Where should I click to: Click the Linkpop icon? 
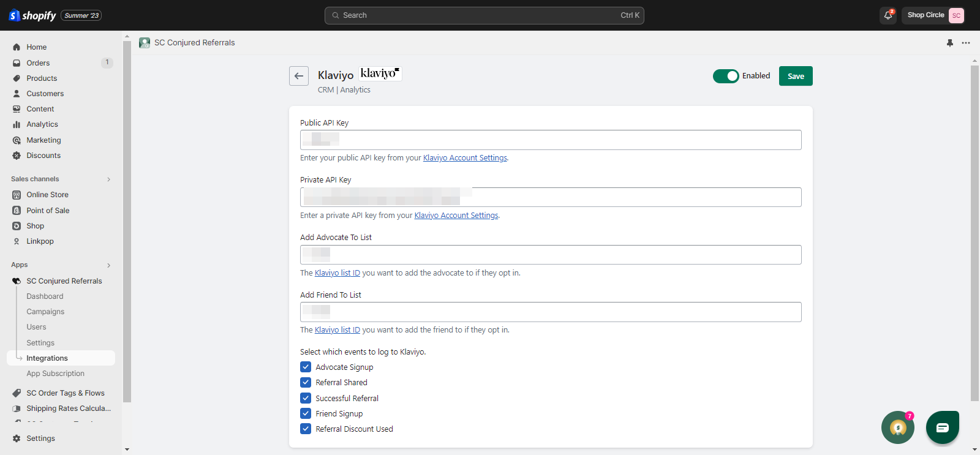(17, 241)
